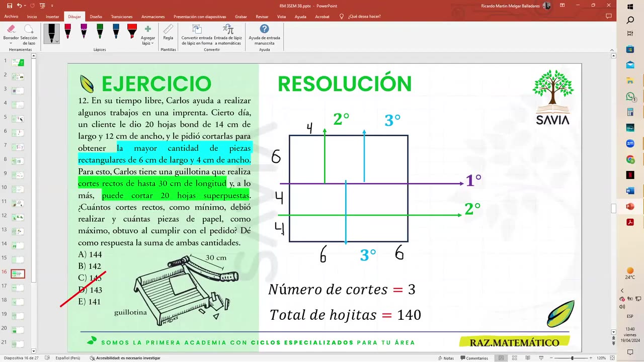644x362 pixels.
Task: Select the red highlighter pen
Action: tap(132, 32)
